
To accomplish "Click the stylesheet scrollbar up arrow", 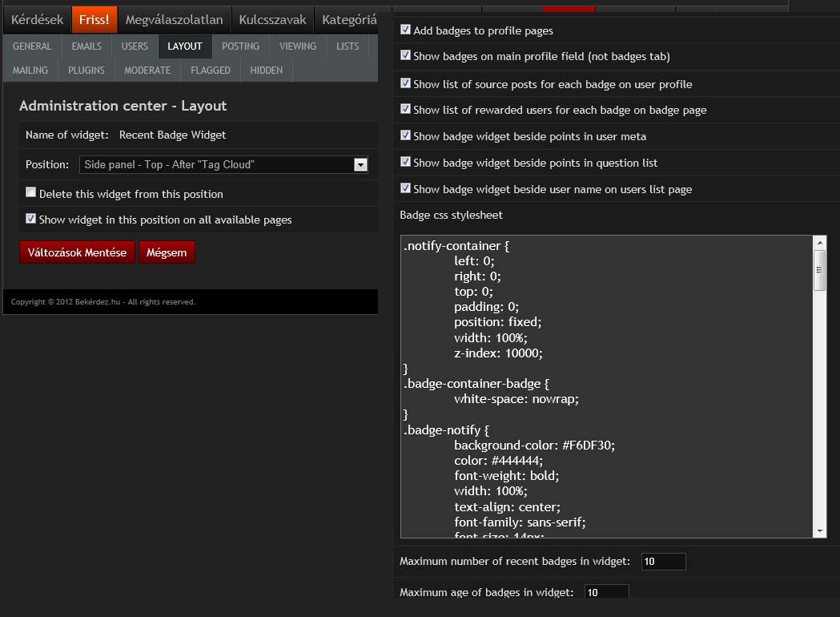I will pyautogui.click(x=819, y=243).
